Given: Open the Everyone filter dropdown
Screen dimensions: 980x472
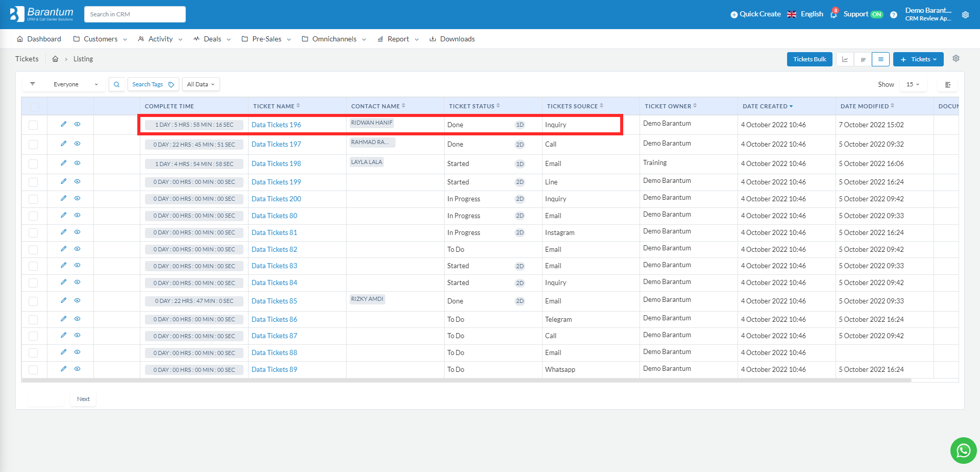Looking at the screenshot, I should [x=75, y=84].
